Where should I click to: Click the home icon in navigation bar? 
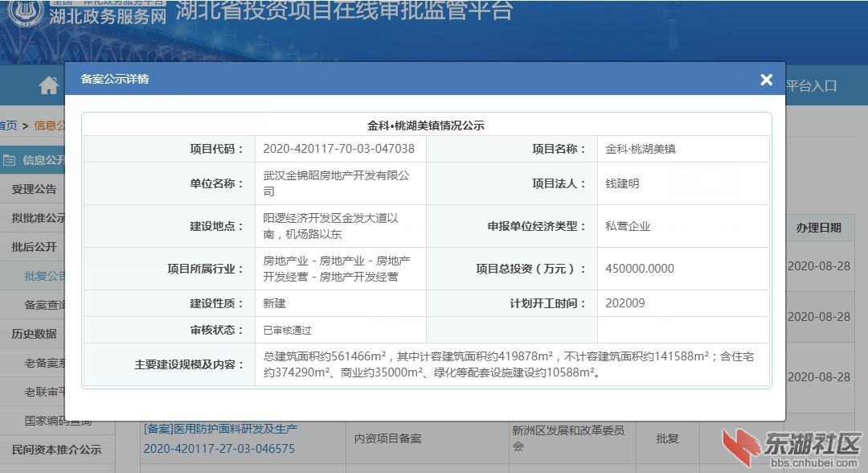click(49, 85)
